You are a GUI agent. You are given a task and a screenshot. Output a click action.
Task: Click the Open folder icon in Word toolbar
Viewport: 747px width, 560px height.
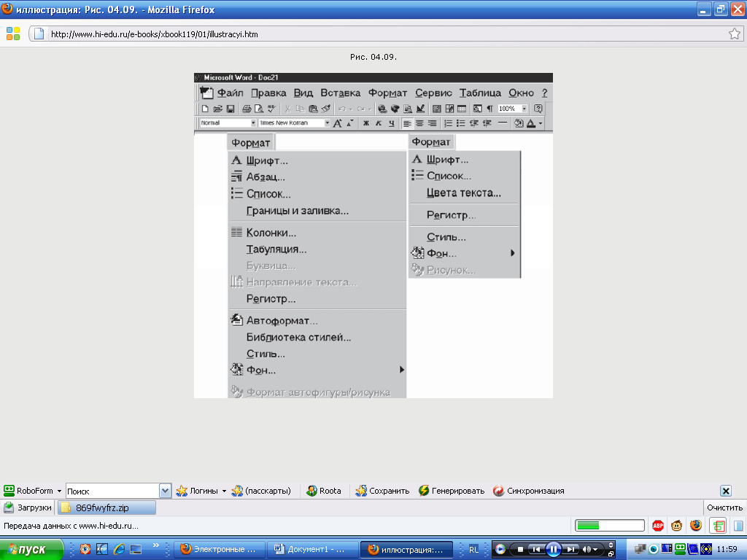click(x=217, y=109)
